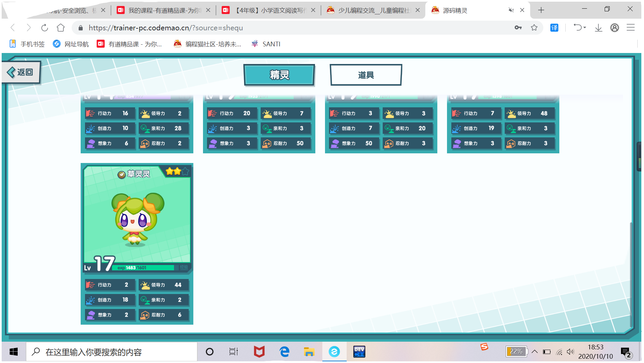
Task: Click the address bar URL
Action: (x=166, y=28)
